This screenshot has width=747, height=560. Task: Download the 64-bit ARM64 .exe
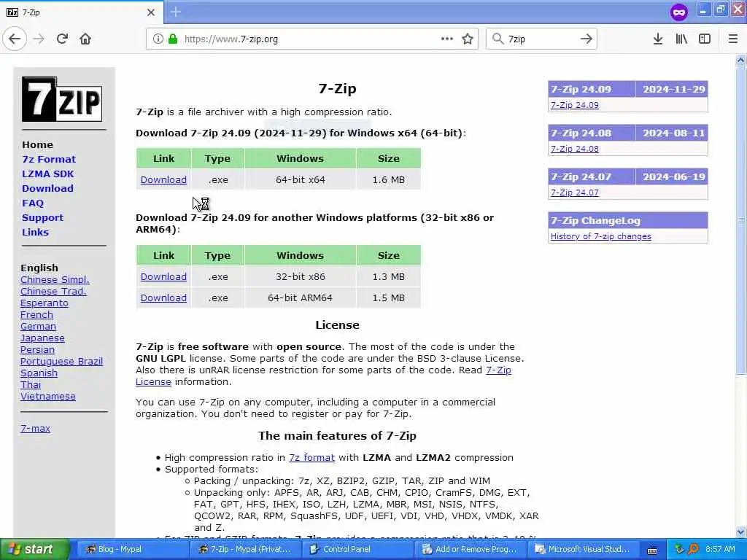[163, 298]
